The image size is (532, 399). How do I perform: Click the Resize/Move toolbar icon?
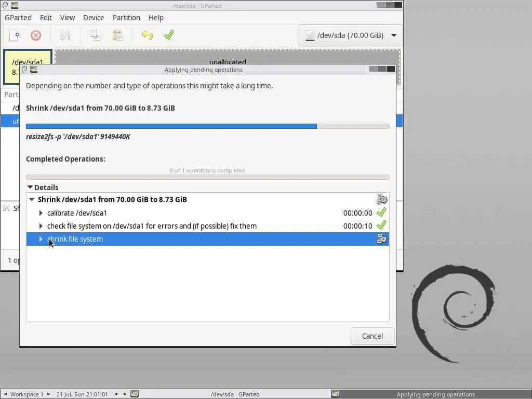pos(65,35)
